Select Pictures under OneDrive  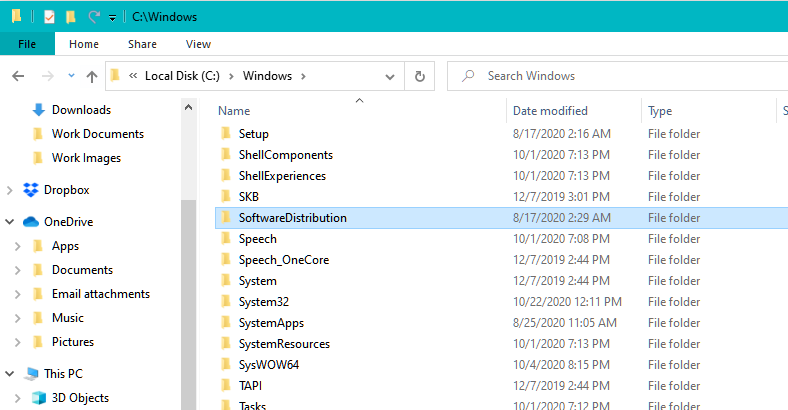[x=72, y=342]
